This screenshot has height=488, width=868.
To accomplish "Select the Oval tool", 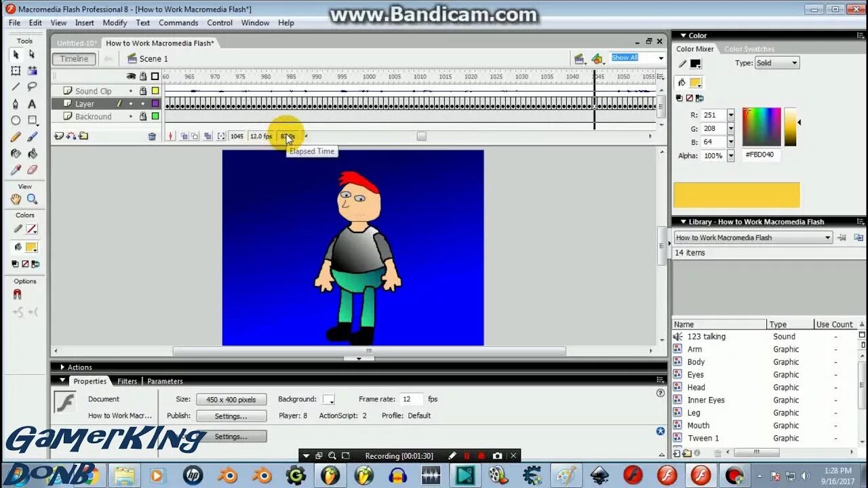I will tap(16, 121).
